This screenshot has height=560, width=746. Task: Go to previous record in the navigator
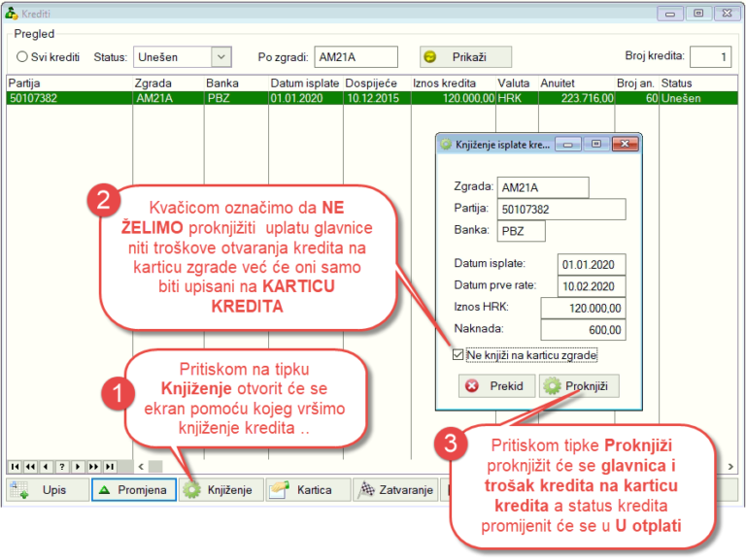click(x=47, y=467)
